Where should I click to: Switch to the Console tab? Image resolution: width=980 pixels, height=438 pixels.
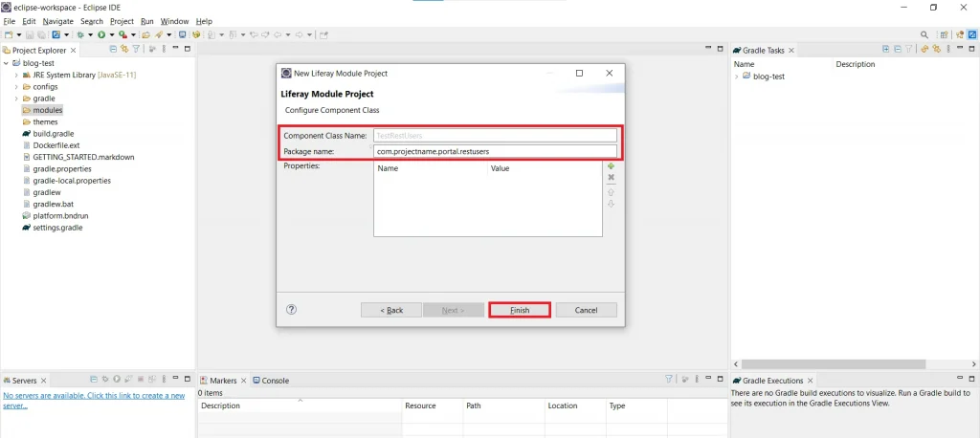pos(271,380)
